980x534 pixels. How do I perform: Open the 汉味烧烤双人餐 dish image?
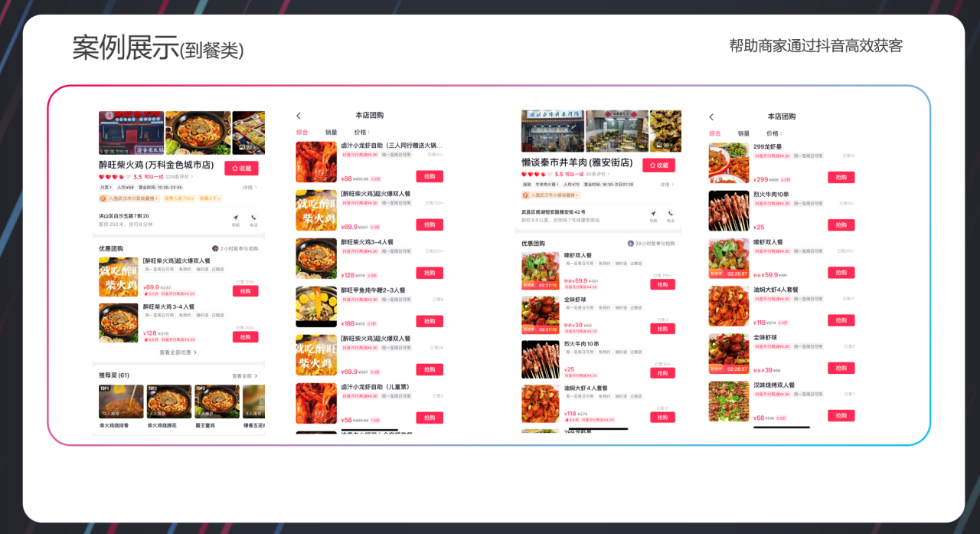point(729,401)
